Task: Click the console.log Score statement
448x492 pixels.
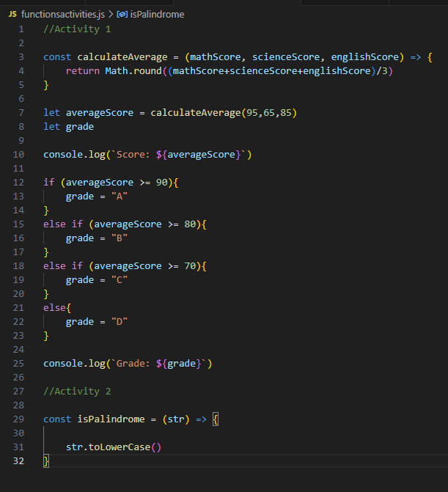Action: click(x=147, y=155)
